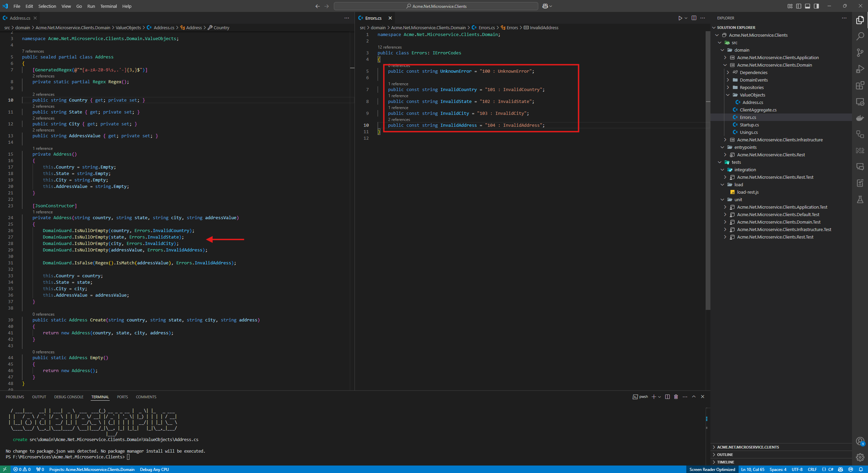
Task: Toggle the bottom panel layout button
Action: tap(808, 6)
